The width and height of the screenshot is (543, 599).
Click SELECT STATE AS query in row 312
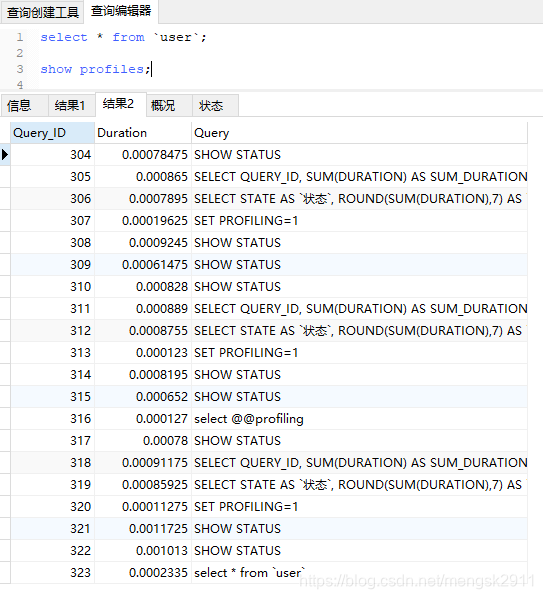[x=359, y=331]
